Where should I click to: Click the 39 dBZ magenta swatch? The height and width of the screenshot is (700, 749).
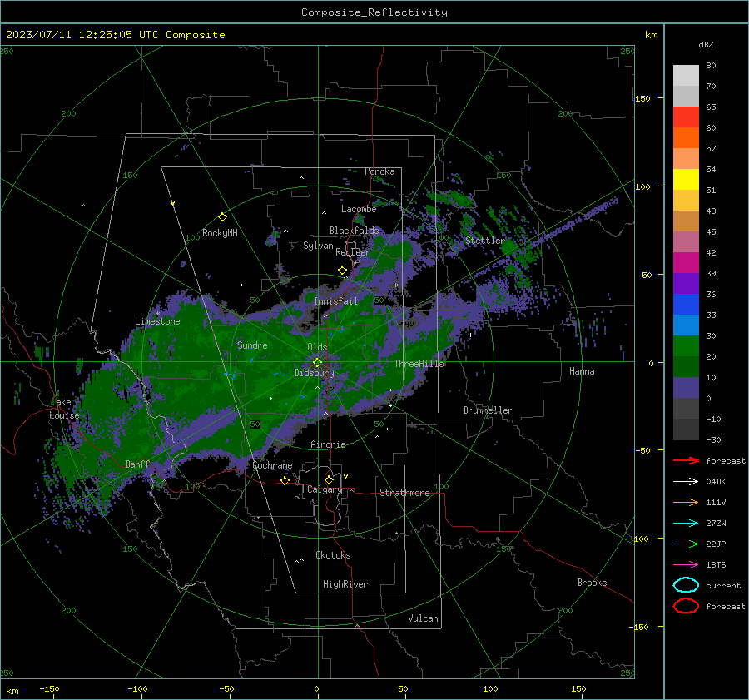[x=686, y=262]
